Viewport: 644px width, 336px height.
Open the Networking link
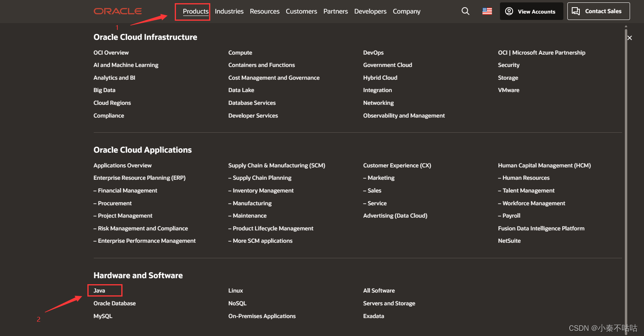pyautogui.click(x=378, y=103)
